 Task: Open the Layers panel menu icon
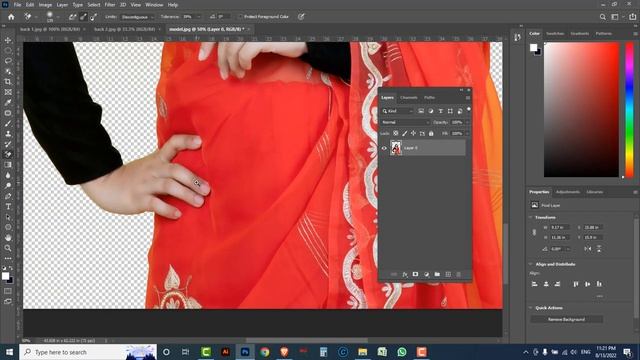pyautogui.click(x=468, y=98)
